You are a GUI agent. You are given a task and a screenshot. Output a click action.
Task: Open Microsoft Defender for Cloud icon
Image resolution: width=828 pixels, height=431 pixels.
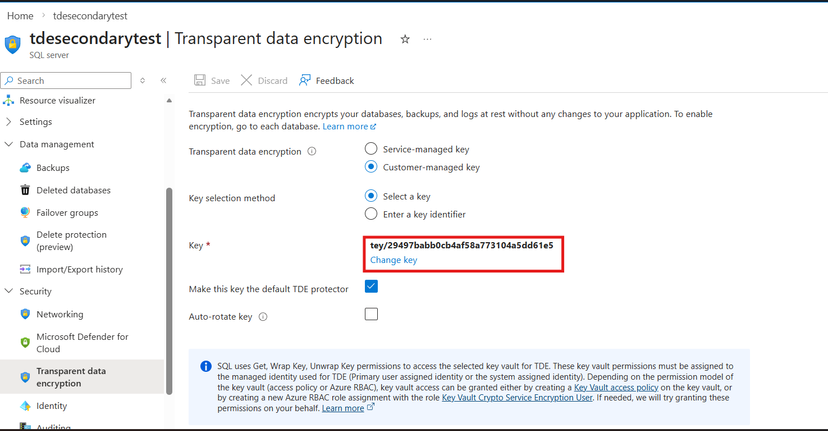point(25,343)
